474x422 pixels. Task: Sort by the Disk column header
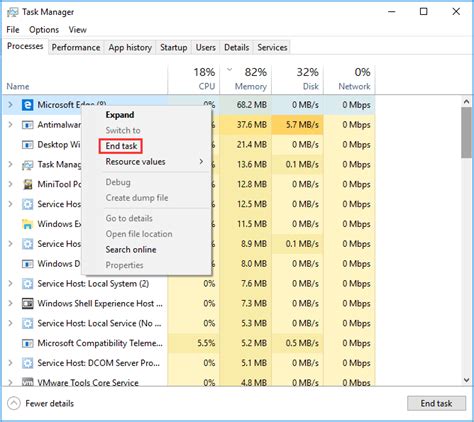[x=297, y=79]
